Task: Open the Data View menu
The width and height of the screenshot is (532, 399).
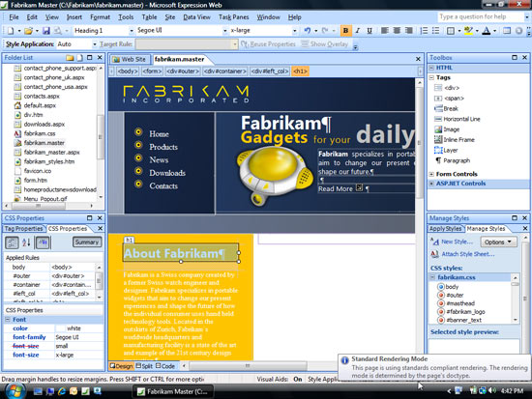Action: pyautogui.click(x=196, y=17)
